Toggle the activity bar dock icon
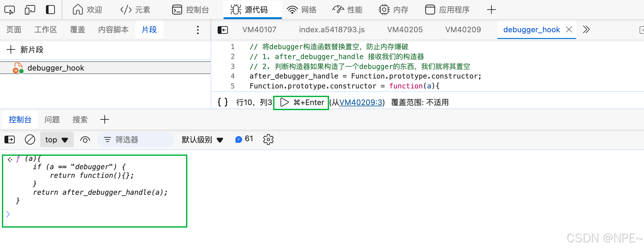The width and height of the screenshot is (644, 249). click(x=50, y=10)
